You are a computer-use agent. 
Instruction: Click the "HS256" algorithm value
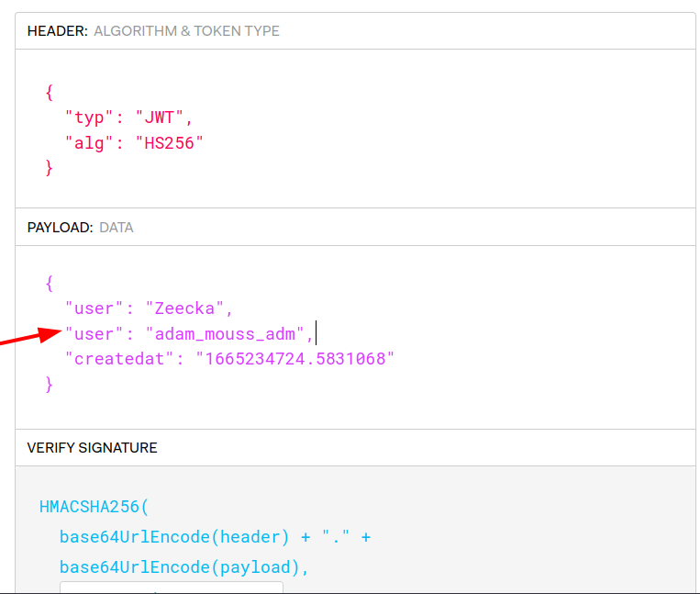[169, 143]
